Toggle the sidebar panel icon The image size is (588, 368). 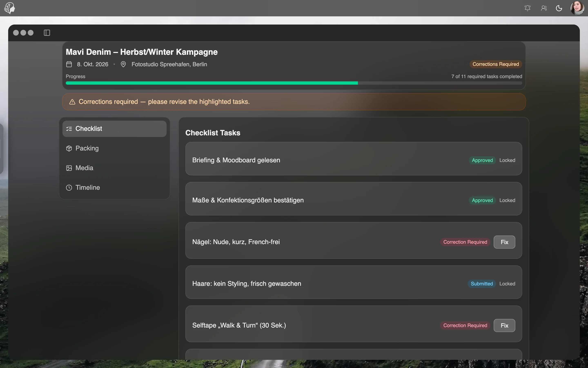pyautogui.click(x=47, y=33)
